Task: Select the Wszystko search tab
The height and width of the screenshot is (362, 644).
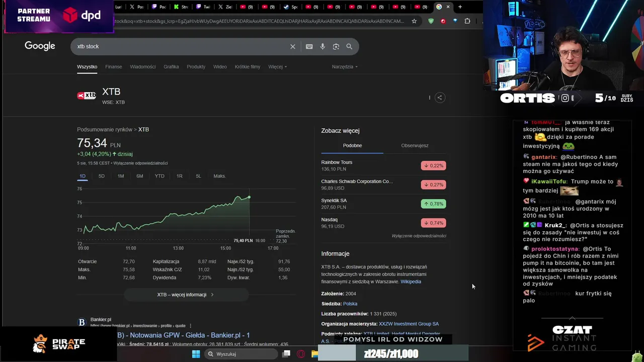Action: [x=87, y=66]
